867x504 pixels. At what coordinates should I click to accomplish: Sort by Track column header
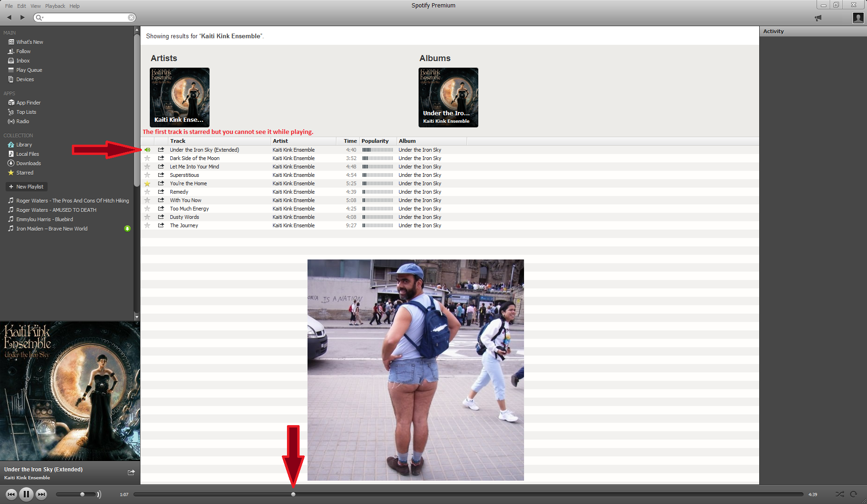[x=219, y=141]
